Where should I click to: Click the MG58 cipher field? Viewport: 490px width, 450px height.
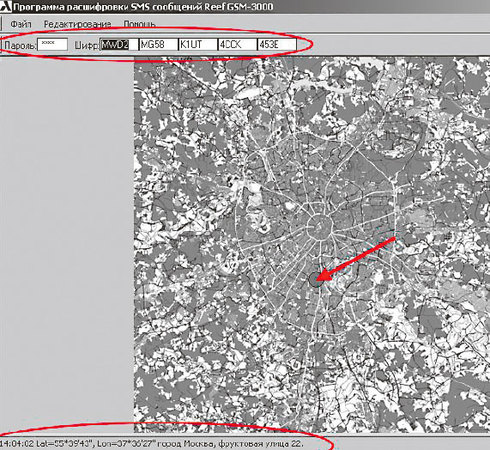click(x=158, y=44)
